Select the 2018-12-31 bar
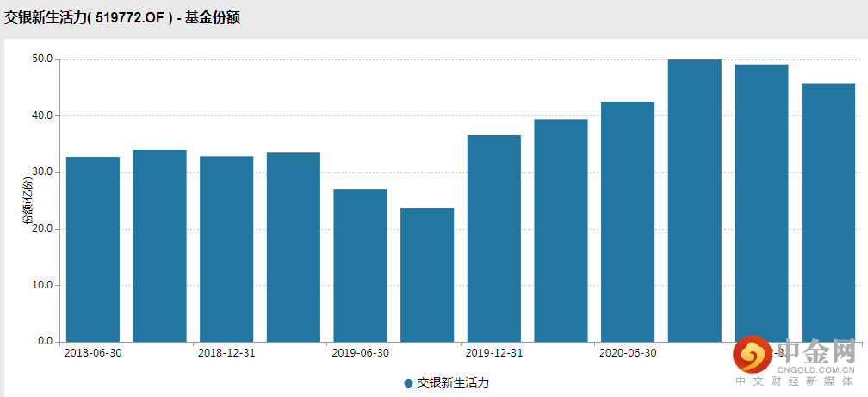Screen dimensions: 868x397 tap(226, 249)
